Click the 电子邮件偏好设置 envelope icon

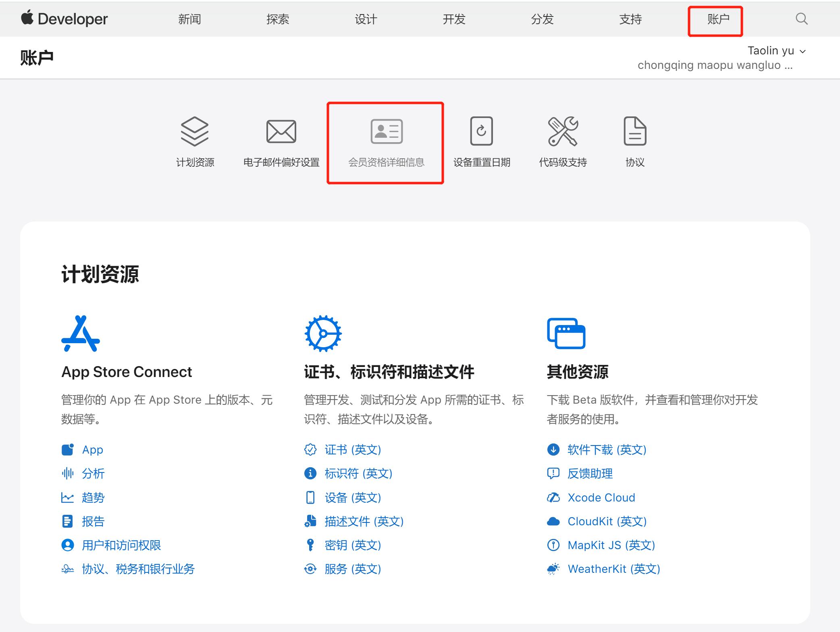click(281, 131)
